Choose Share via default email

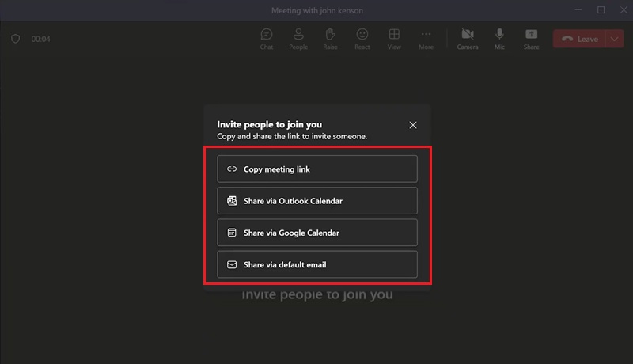click(x=316, y=264)
